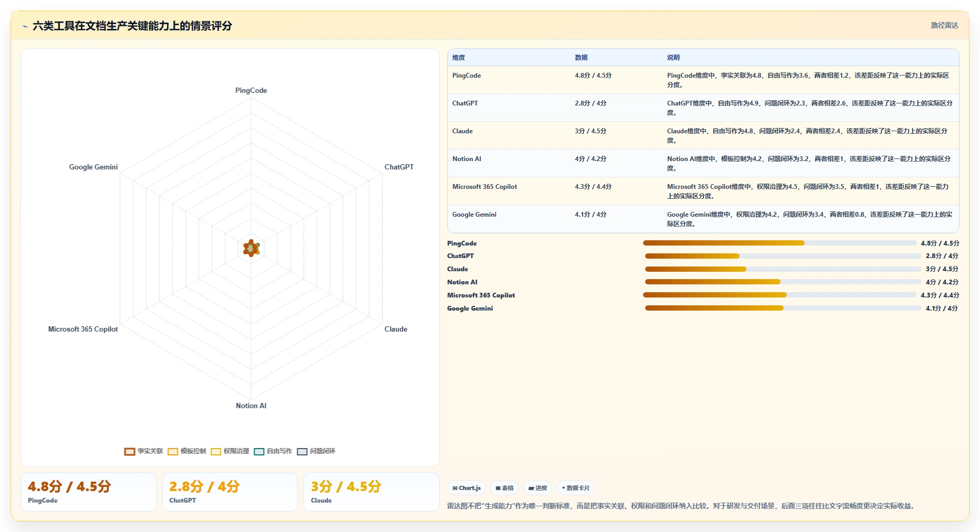
Task: Click the Notion AI progress bar
Action: point(783,282)
